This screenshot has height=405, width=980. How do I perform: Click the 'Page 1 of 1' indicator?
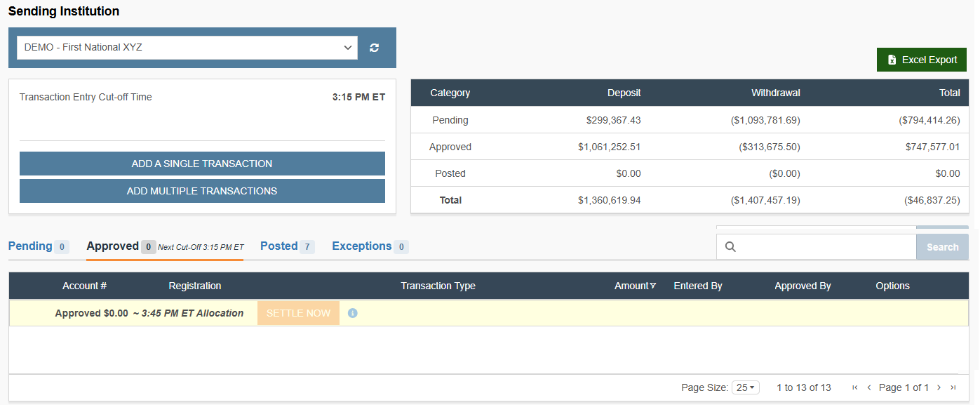[x=904, y=387]
